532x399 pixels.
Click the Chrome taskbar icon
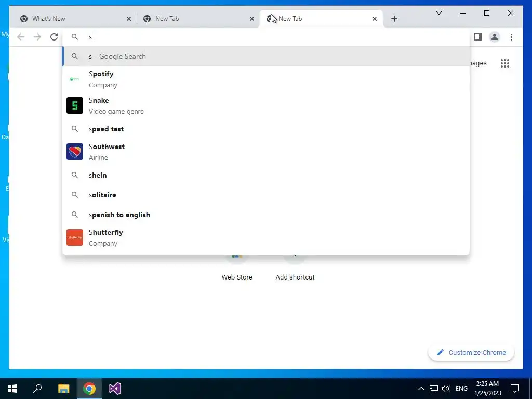click(89, 389)
